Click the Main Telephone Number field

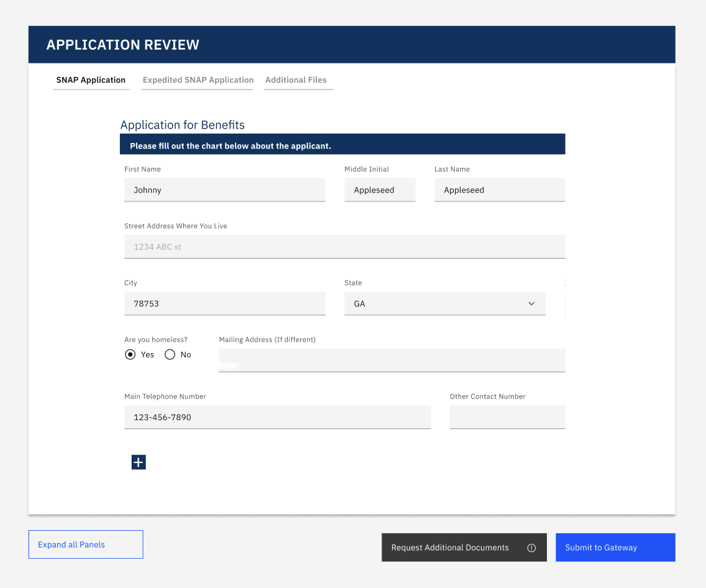[277, 417]
